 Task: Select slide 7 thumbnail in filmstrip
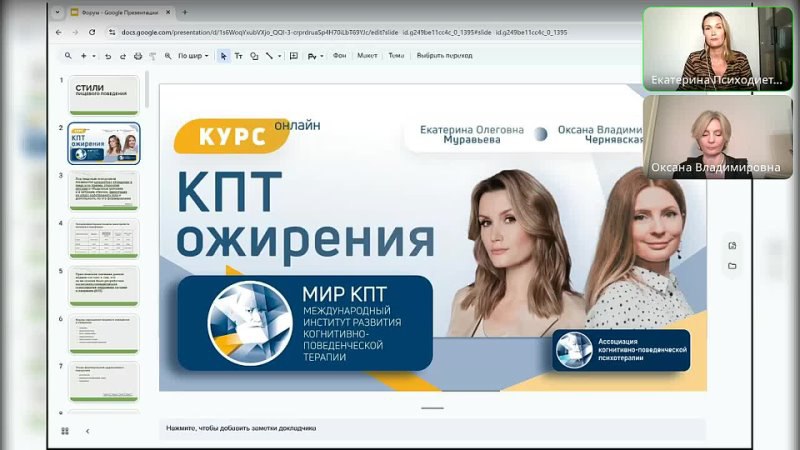[104, 382]
